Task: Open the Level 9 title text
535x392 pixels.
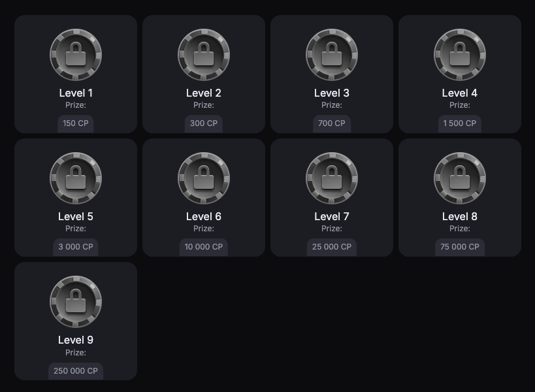Action: tap(76, 340)
